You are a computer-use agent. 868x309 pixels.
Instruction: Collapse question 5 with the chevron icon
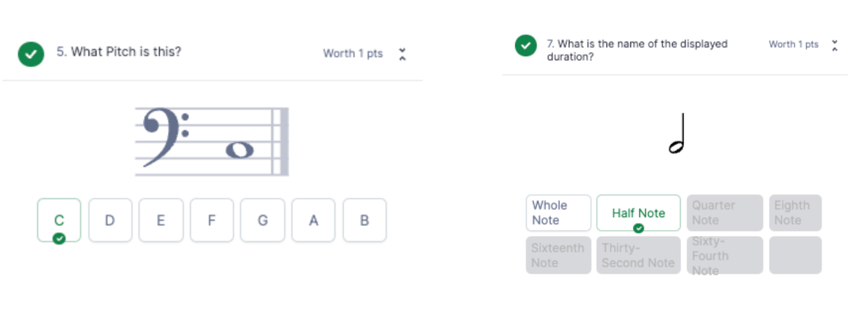pos(403,54)
